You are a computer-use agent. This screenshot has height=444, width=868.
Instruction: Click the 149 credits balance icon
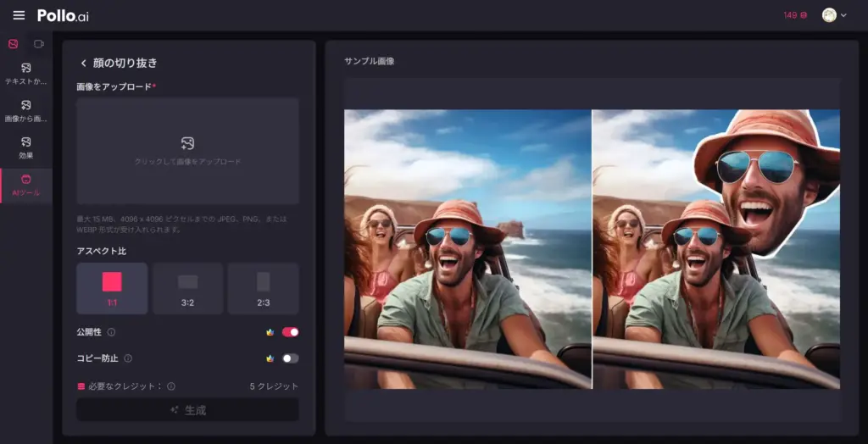(804, 15)
